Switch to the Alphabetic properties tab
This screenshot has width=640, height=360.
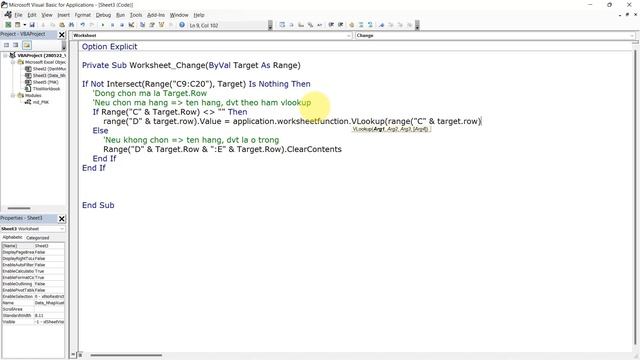(x=12, y=237)
